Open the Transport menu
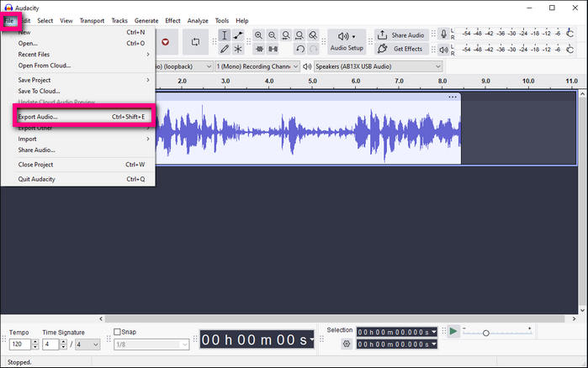The width and height of the screenshot is (588, 368). [x=92, y=21]
